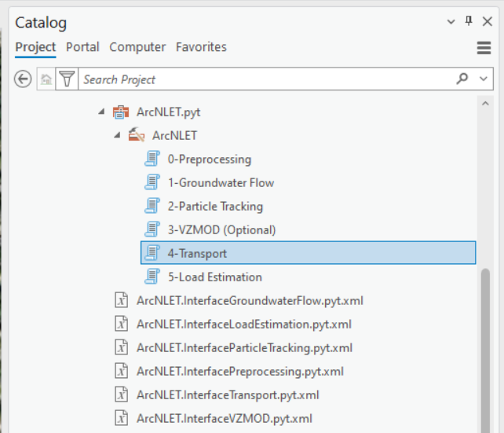Image resolution: width=504 pixels, height=433 pixels.
Task: Select ArcNLET.InterfaceTransport.pyt.xml
Action: coord(228,395)
